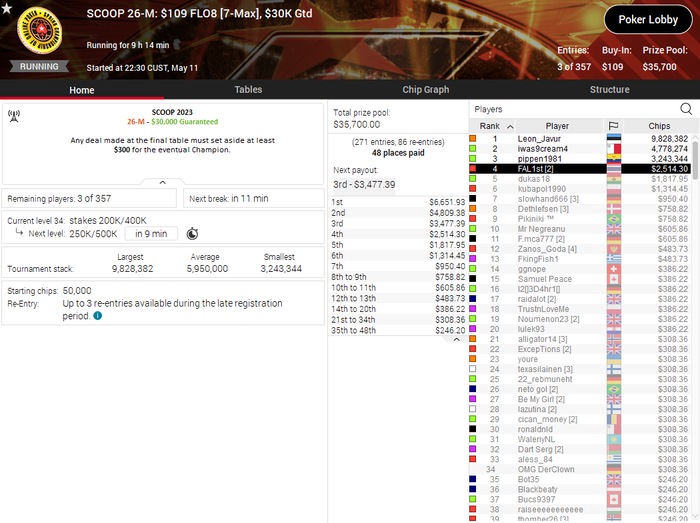Click the flag beside iwas9cream4
Viewport: 700px width, 523px height.
[x=614, y=149]
